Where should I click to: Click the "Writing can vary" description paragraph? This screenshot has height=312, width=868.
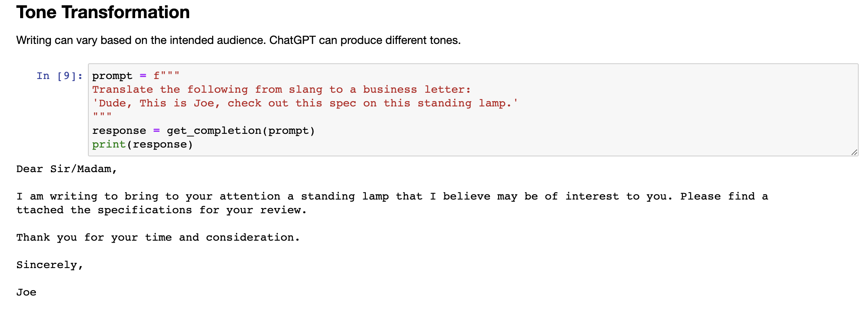[x=238, y=40]
